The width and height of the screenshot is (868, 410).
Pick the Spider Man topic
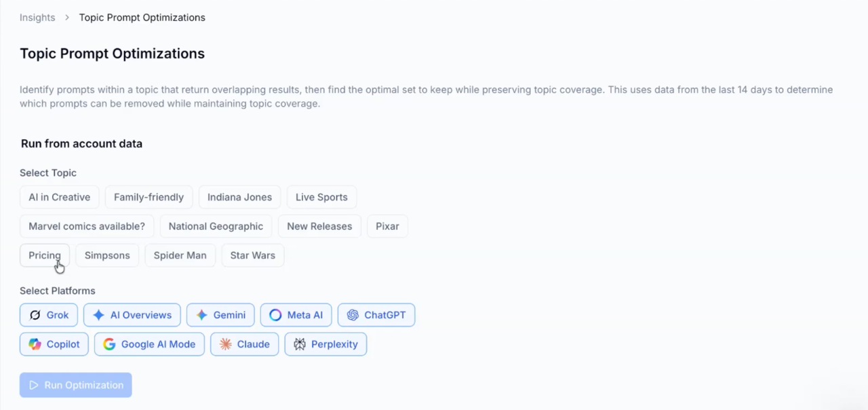pos(180,255)
